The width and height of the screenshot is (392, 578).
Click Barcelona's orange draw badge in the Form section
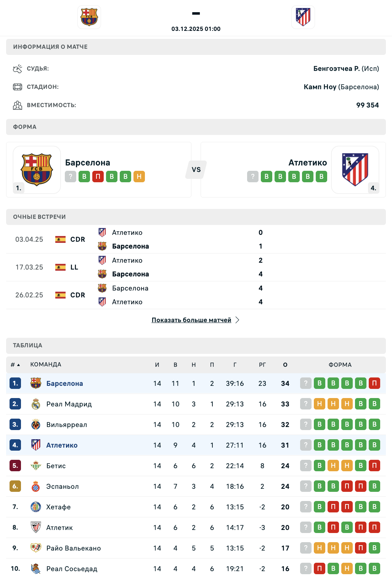139,177
